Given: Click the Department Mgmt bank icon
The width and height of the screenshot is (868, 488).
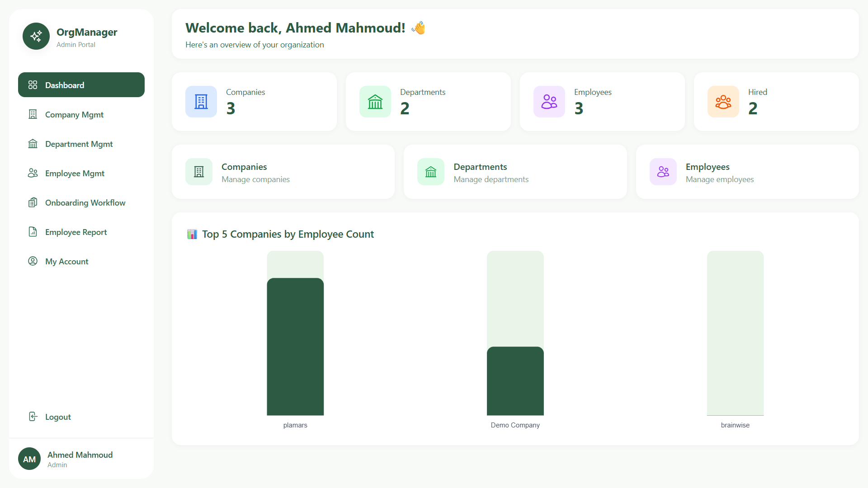Looking at the screenshot, I should pyautogui.click(x=33, y=144).
